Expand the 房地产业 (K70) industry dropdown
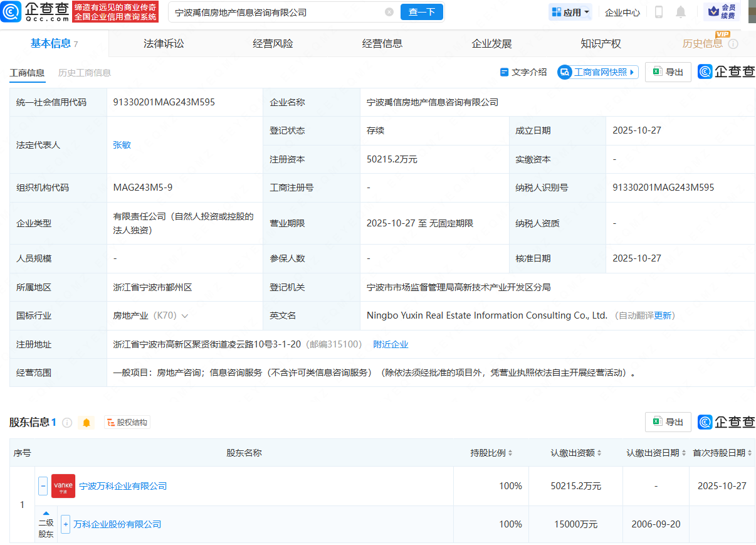756x545 pixels. [x=184, y=316]
